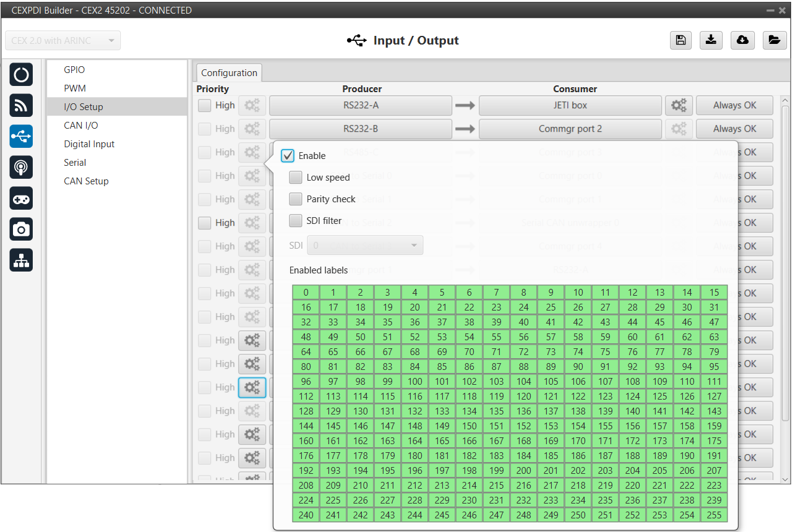The width and height of the screenshot is (793, 532).
Task: Open the network hierarchy sidebar icon
Action: [22, 260]
